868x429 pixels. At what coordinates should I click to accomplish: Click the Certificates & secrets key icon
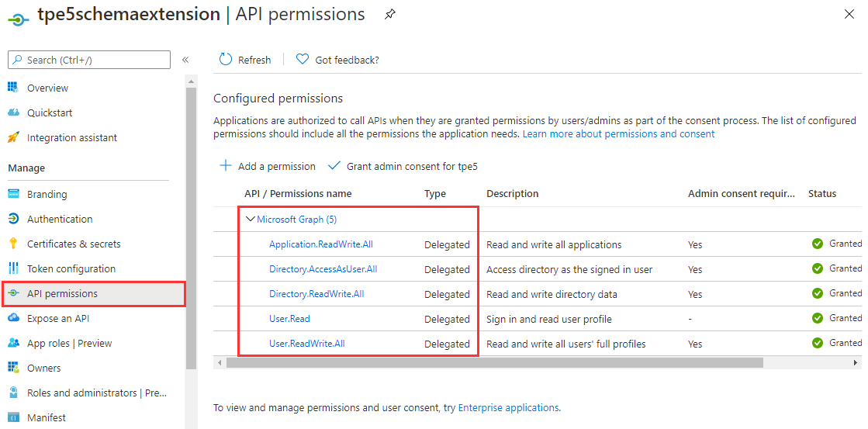pyautogui.click(x=13, y=244)
